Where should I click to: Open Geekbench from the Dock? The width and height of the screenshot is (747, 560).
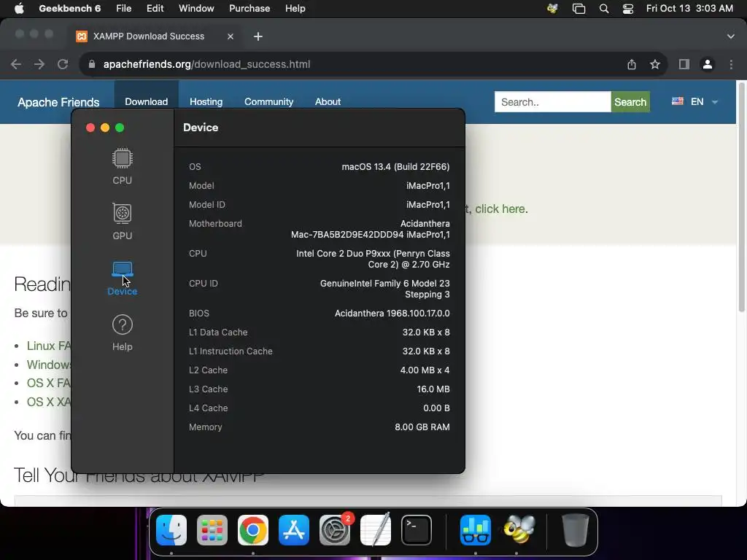(x=476, y=530)
